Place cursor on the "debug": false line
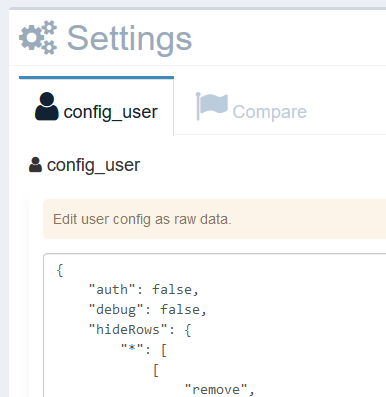Screen dimensions: 386x397 tap(148, 310)
